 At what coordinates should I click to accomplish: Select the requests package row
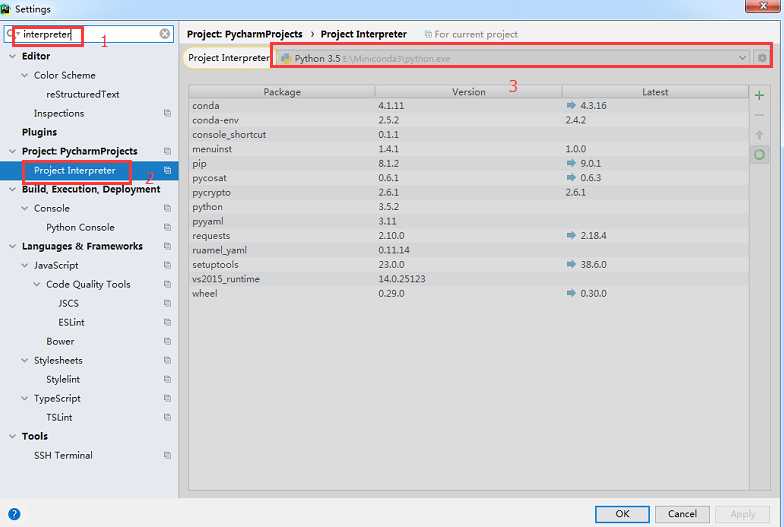(468, 236)
